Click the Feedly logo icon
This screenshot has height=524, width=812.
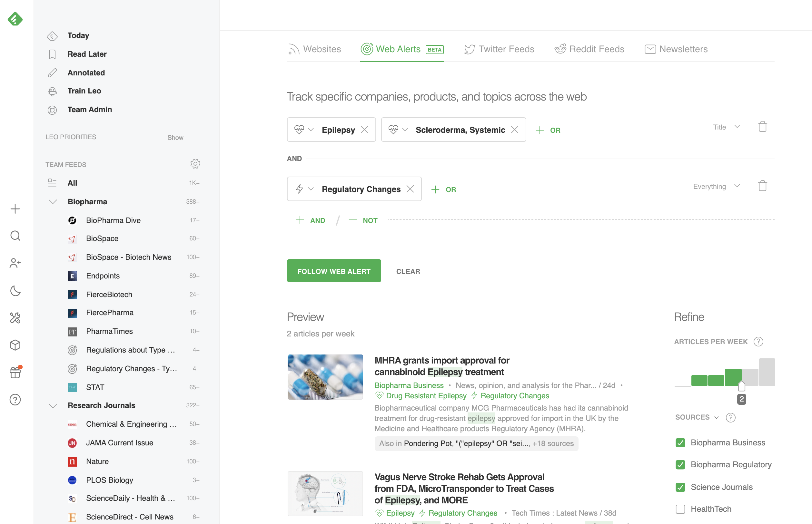click(x=15, y=19)
